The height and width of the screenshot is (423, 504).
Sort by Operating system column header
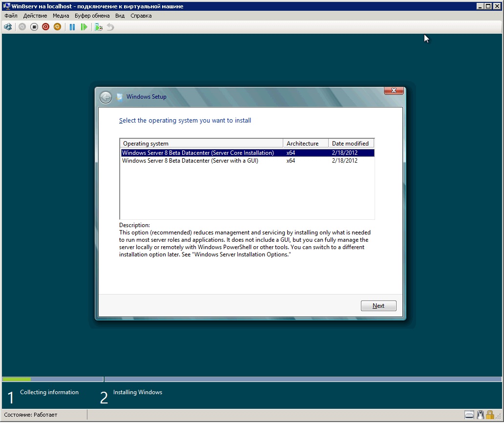(202, 143)
